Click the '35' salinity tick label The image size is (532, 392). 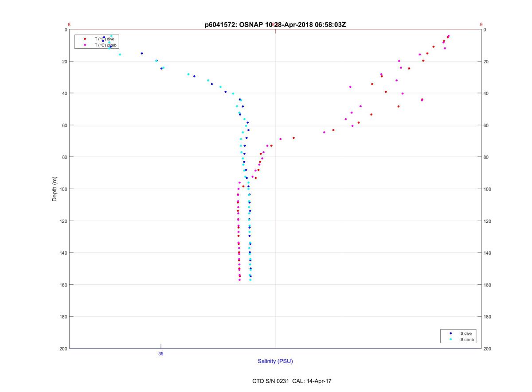point(160,353)
